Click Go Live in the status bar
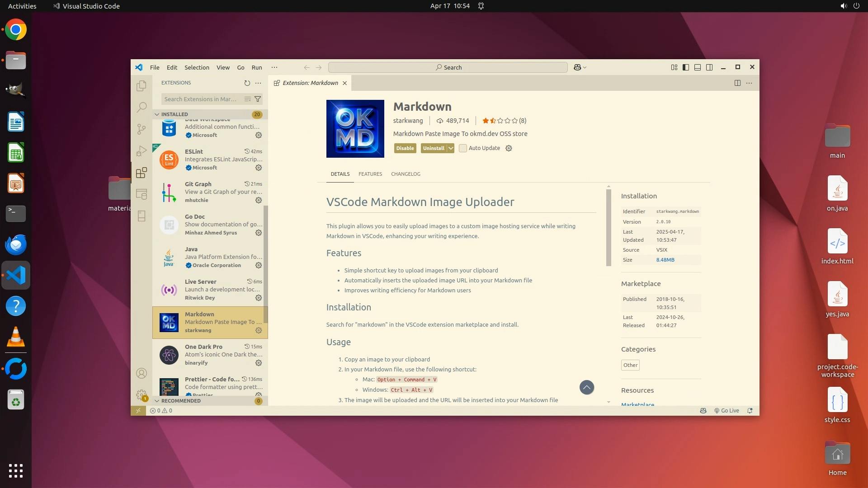The image size is (868, 488). pyautogui.click(x=726, y=411)
